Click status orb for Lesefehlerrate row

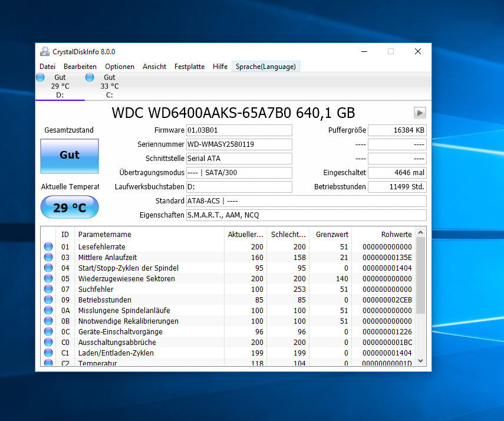(48, 246)
